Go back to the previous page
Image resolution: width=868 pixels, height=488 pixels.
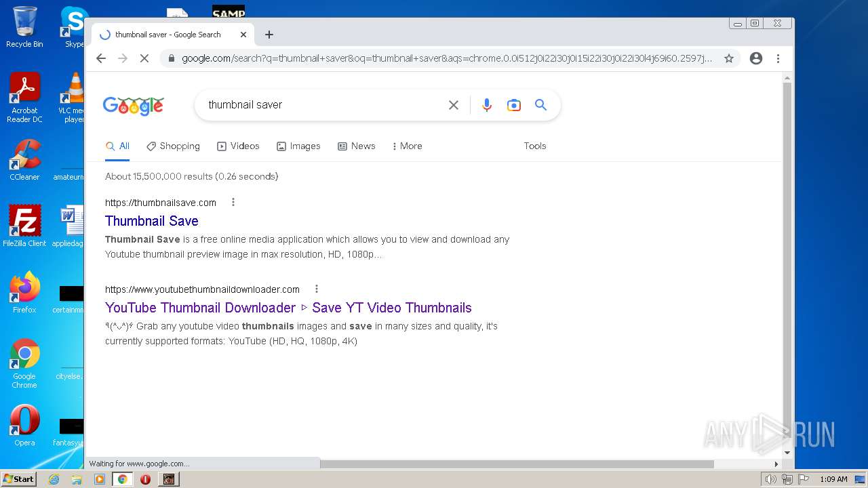[101, 58]
